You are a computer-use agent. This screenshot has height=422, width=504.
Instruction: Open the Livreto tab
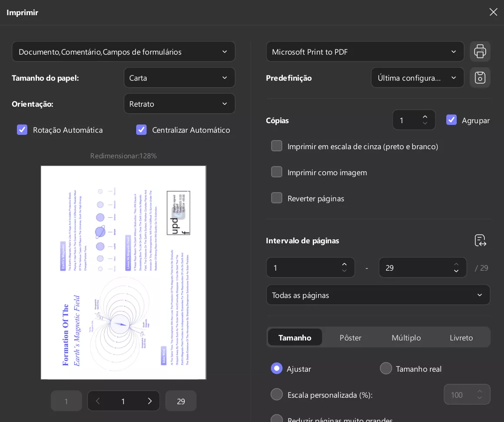click(x=461, y=337)
